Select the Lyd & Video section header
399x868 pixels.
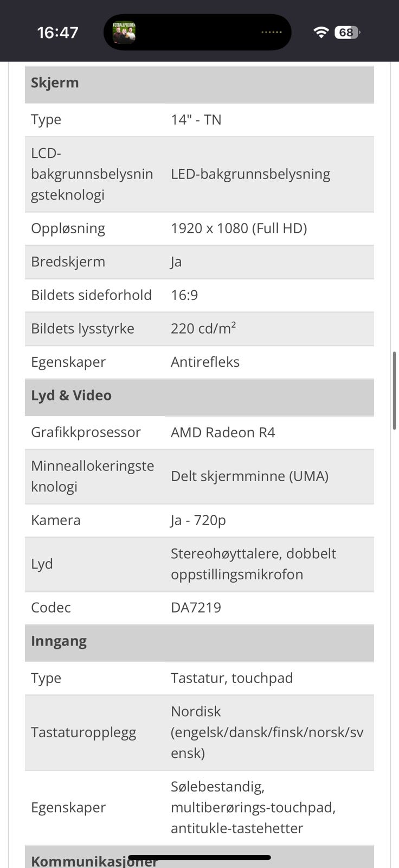point(71,395)
